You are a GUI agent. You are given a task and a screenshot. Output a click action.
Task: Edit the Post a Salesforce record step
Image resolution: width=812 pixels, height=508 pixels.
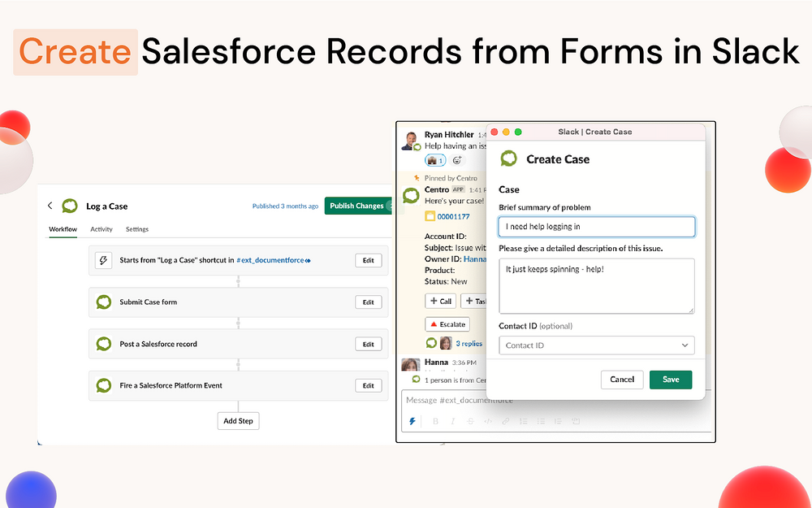(368, 344)
